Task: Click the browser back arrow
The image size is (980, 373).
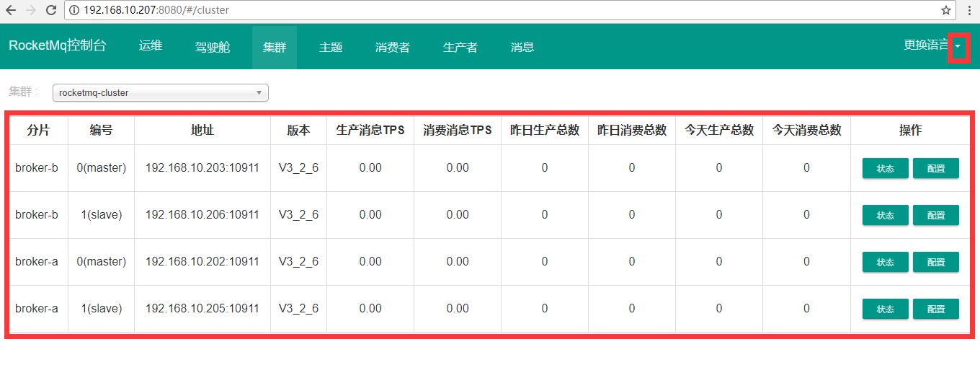Action: pyautogui.click(x=11, y=11)
